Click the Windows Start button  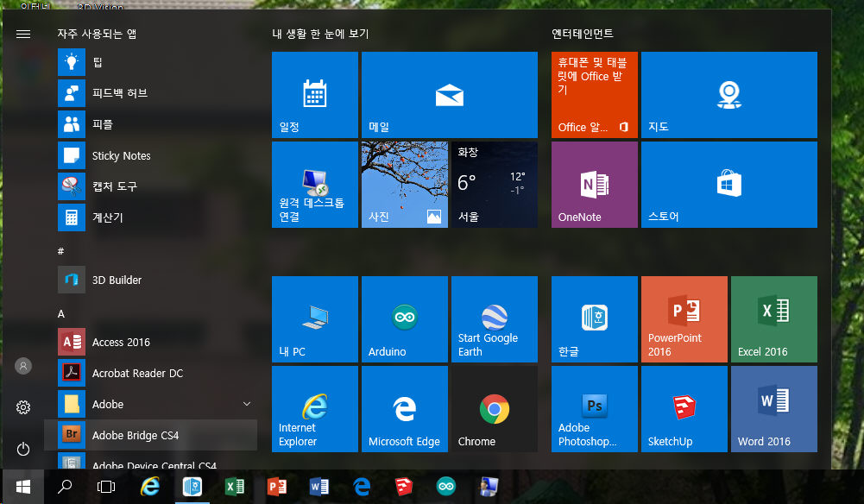(x=22, y=487)
